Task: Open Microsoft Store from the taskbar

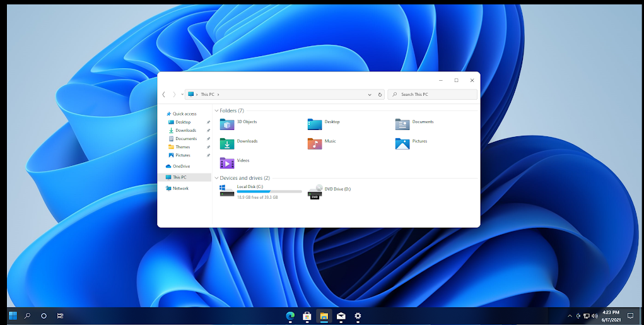Action: click(x=307, y=316)
